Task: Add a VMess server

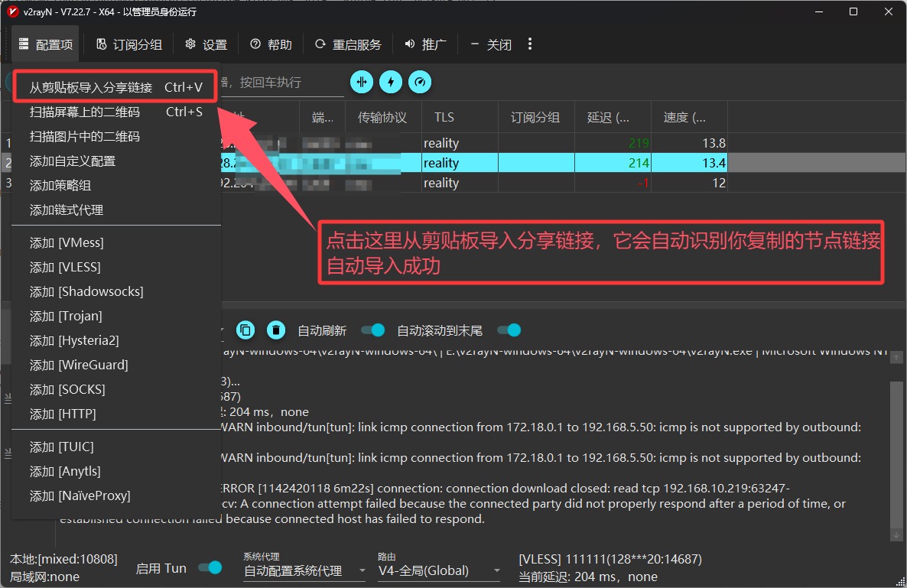Action: coord(115,243)
